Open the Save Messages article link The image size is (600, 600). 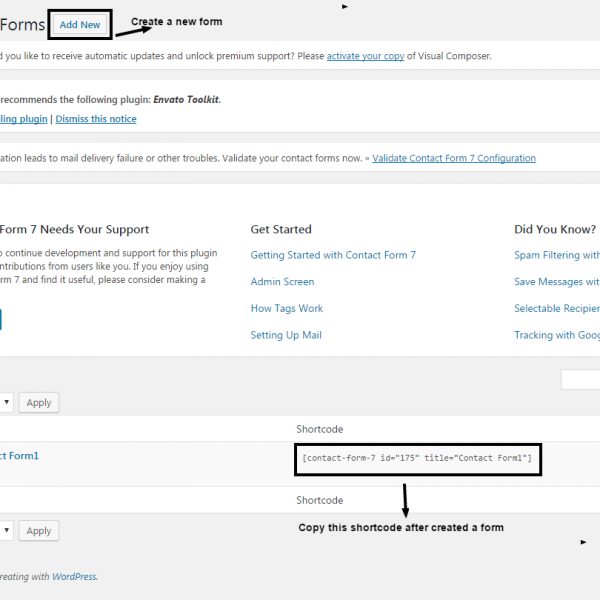click(556, 282)
